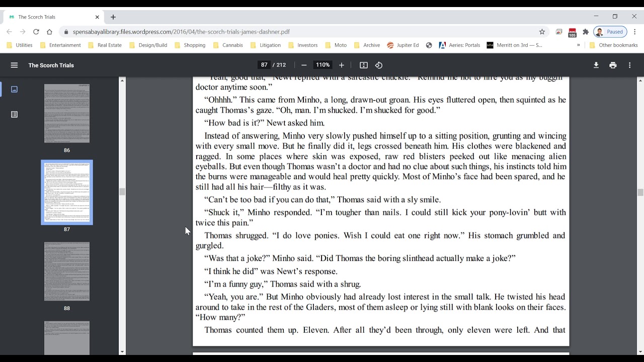644x362 pixels.
Task: Edit the page number field showing 87
Action: [x=264, y=65]
